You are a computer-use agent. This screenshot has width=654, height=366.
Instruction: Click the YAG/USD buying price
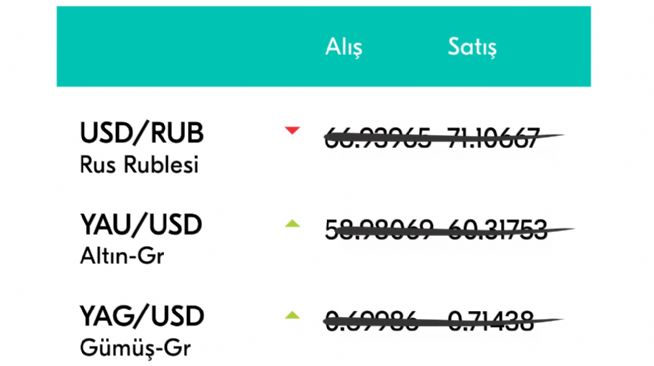click(371, 321)
